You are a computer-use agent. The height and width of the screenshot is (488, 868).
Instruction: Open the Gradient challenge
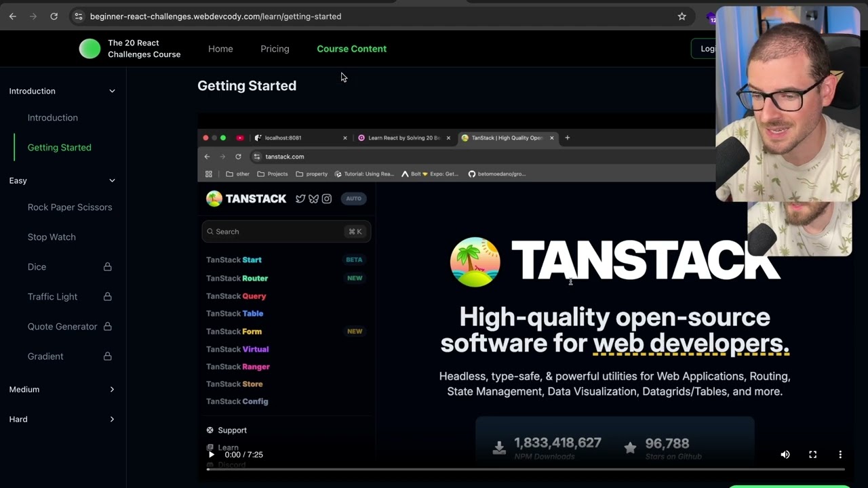(45, 357)
